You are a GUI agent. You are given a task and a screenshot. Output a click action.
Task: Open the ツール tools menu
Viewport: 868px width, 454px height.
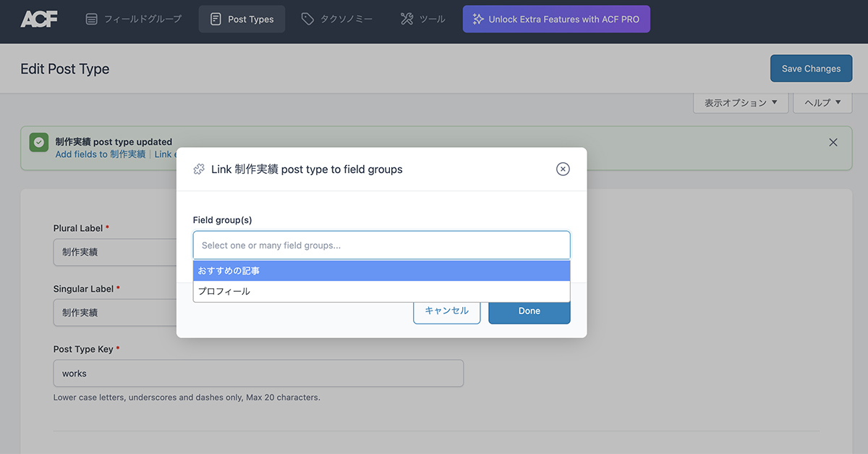(423, 20)
